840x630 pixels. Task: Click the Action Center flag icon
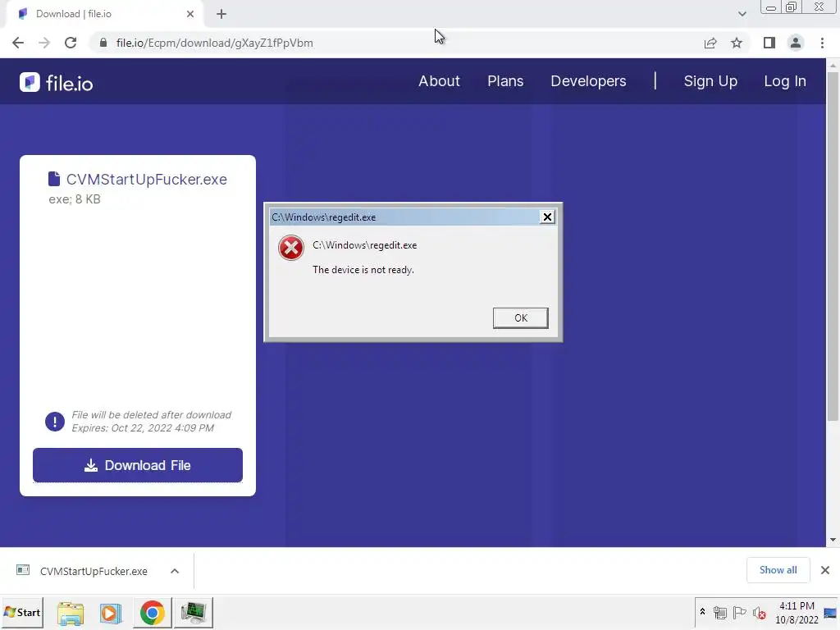click(x=739, y=612)
